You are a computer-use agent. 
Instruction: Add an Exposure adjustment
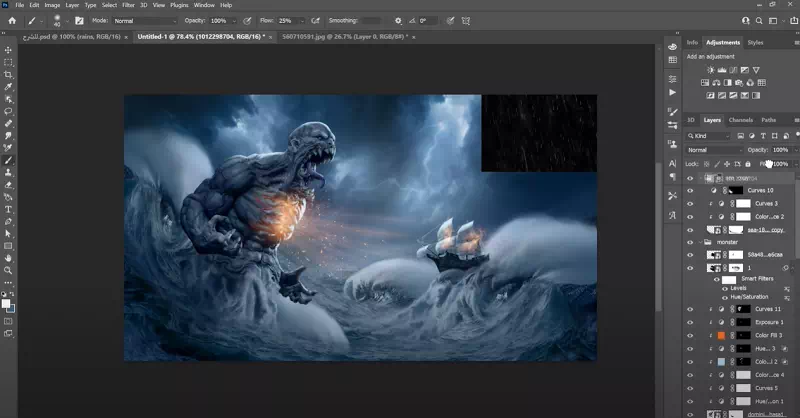click(745, 70)
